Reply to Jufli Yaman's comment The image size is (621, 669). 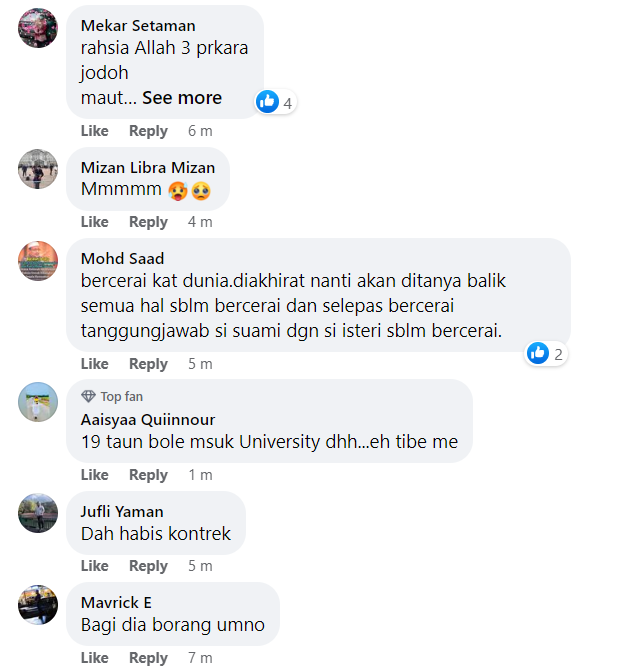[x=148, y=566]
